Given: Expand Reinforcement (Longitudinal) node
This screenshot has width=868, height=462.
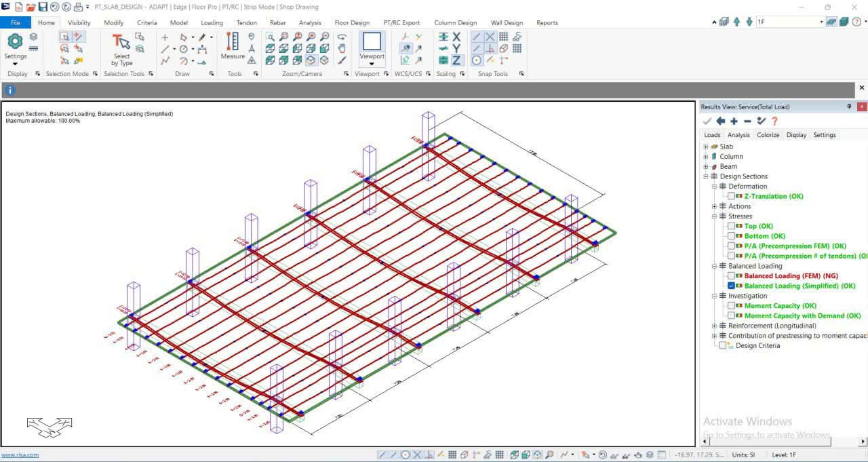Looking at the screenshot, I should pos(714,326).
